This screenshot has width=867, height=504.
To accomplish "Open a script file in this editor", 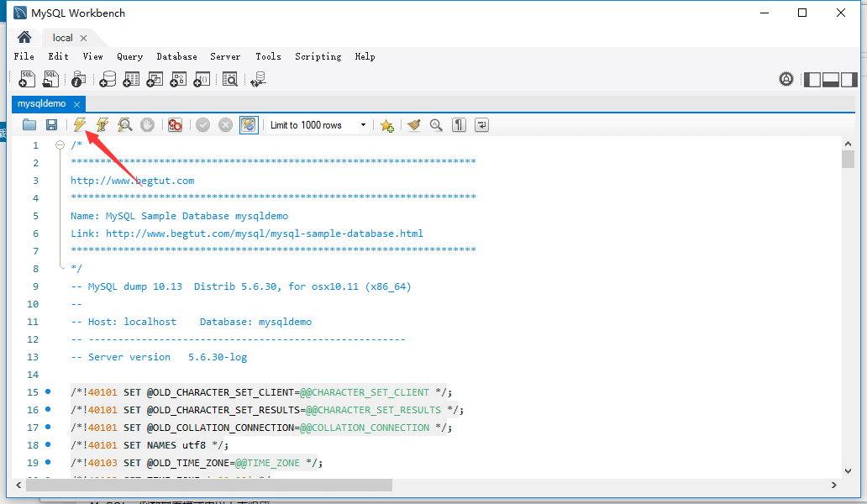I will click(29, 125).
